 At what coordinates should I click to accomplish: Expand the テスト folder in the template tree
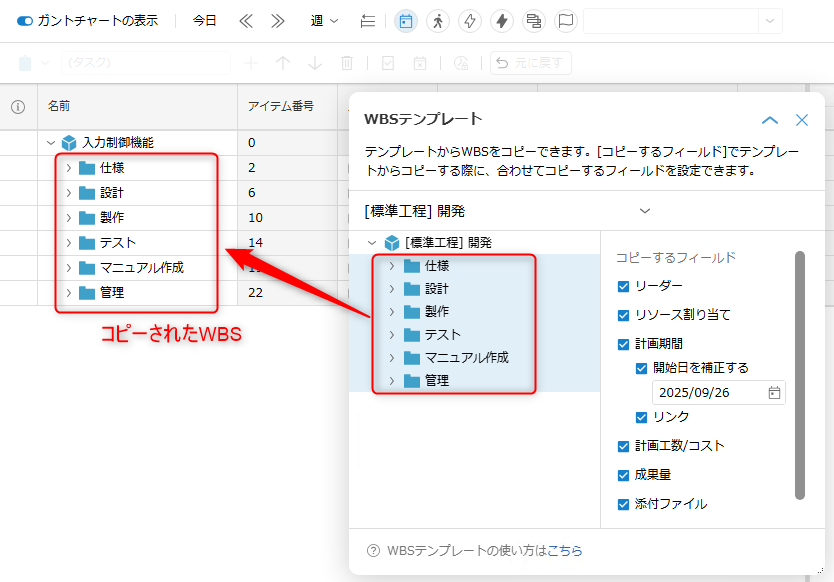392,335
